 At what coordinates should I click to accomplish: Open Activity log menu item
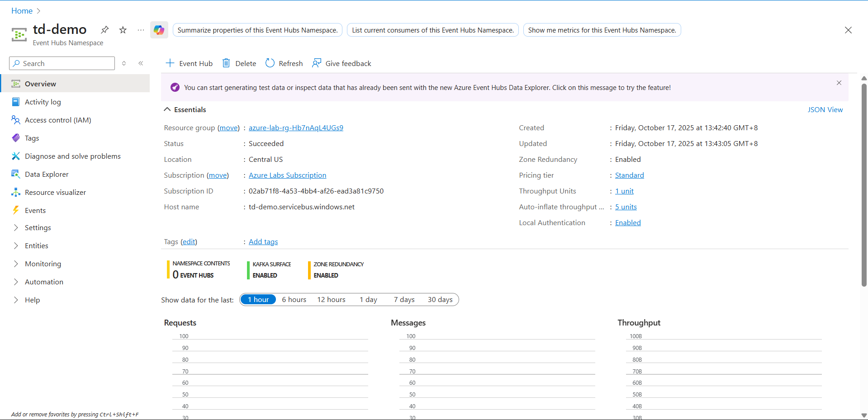coord(43,102)
